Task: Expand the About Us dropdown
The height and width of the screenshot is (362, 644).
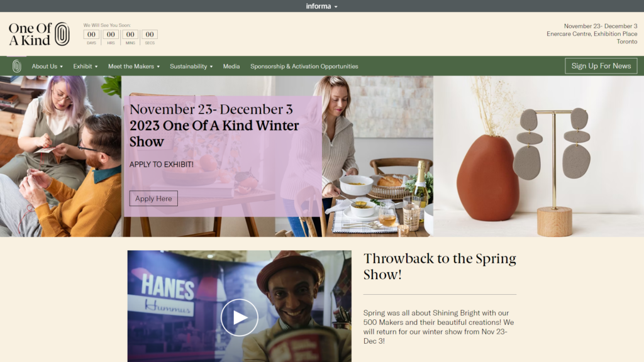Action: point(47,65)
